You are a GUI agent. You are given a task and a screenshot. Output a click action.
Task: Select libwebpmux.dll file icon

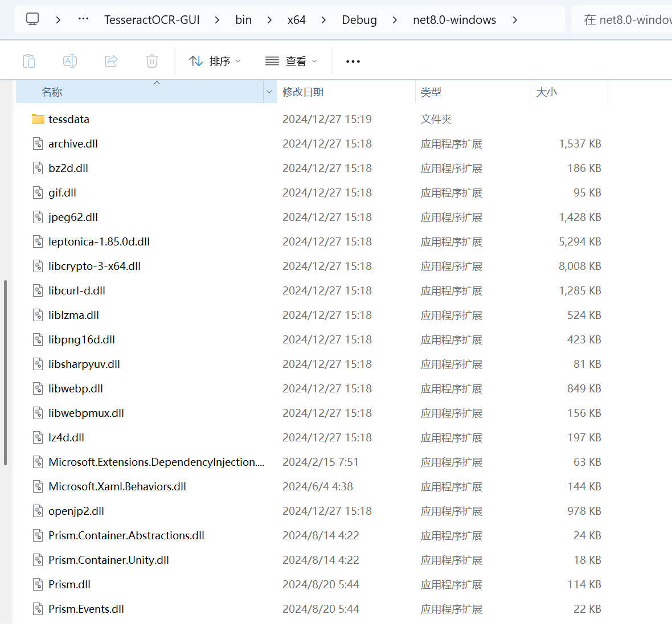(x=38, y=413)
